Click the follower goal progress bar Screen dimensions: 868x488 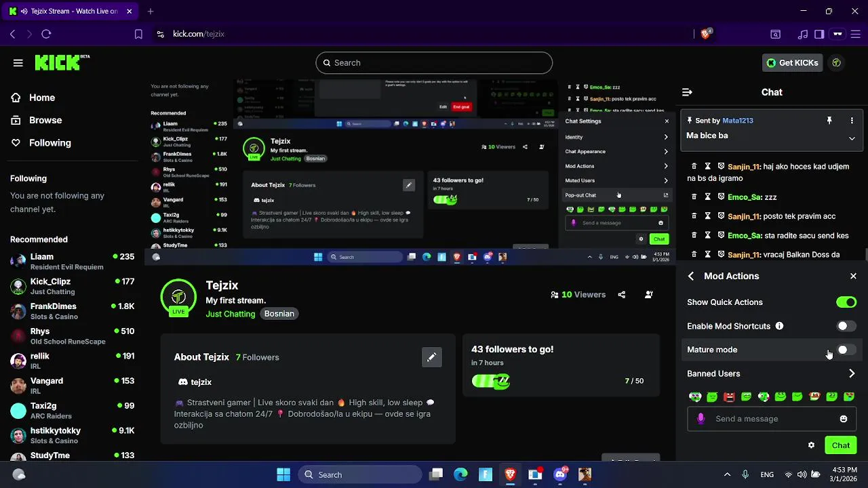(491, 381)
